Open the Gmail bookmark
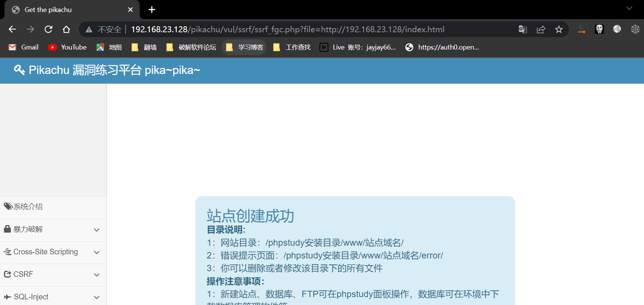This screenshot has height=305, width=644. point(24,47)
